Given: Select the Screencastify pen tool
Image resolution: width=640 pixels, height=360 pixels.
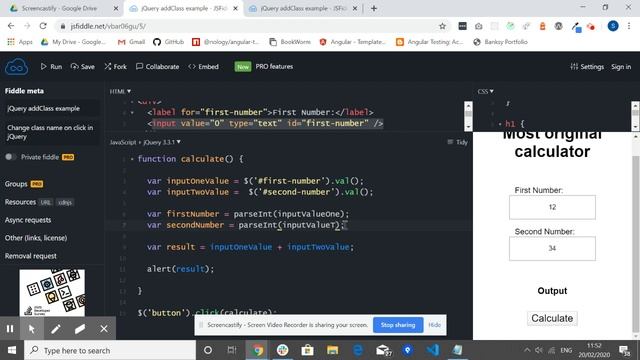Looking at the screenshot, I should pos(56,329).
